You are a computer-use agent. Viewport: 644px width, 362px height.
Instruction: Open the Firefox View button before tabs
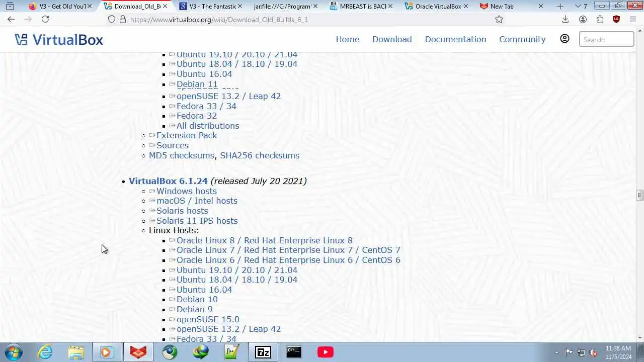(10, 7)
